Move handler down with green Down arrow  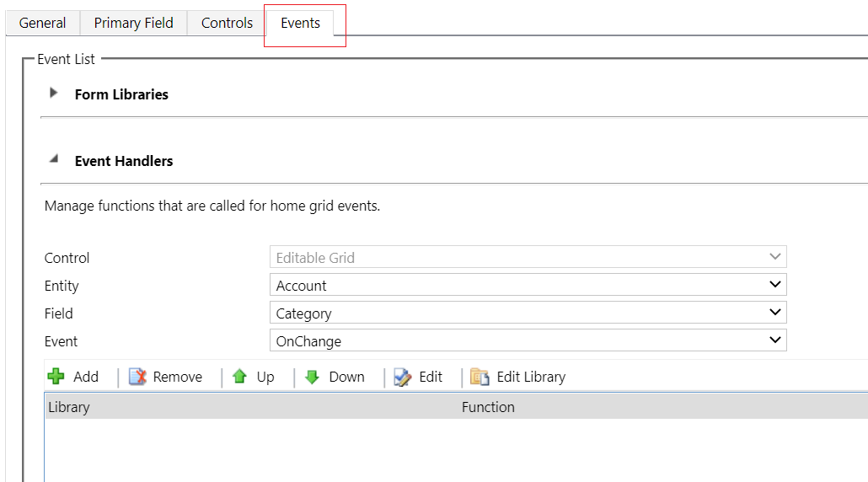(x=313, y=377)
